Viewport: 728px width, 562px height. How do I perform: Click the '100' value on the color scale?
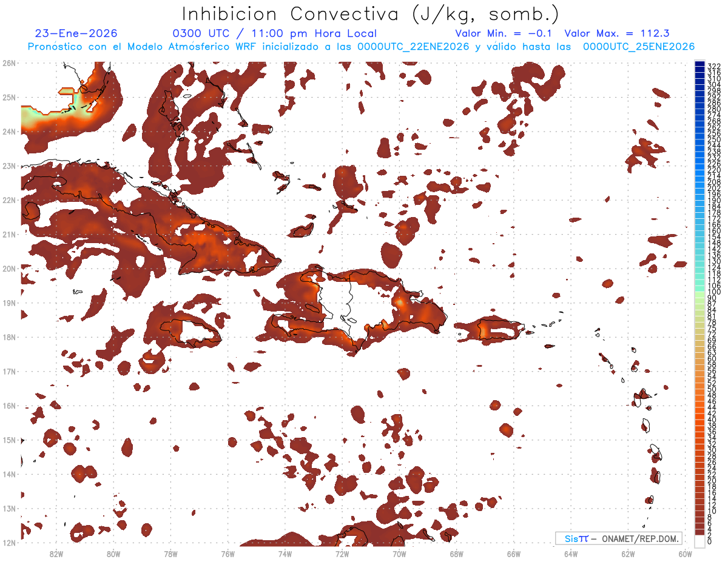713,292
